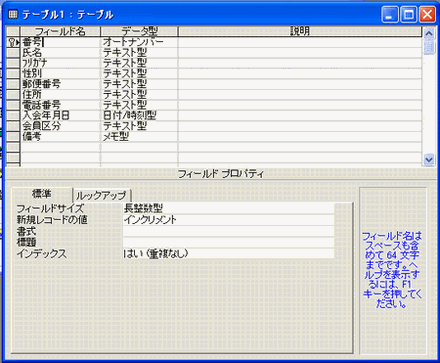Click the 新規レコードの値 value インクリメント
Viewport: 440px width, 363px height.
tap(228, 220)
